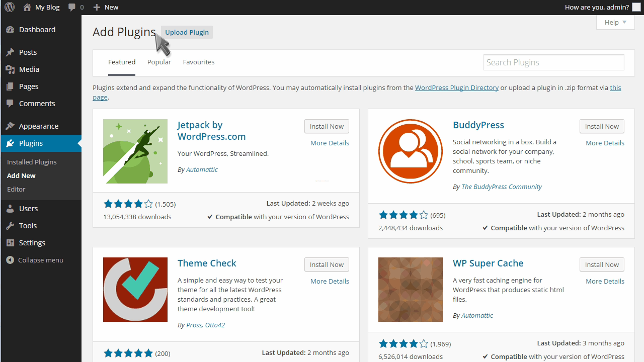Click the Tools wrench icon

(10, 226)
